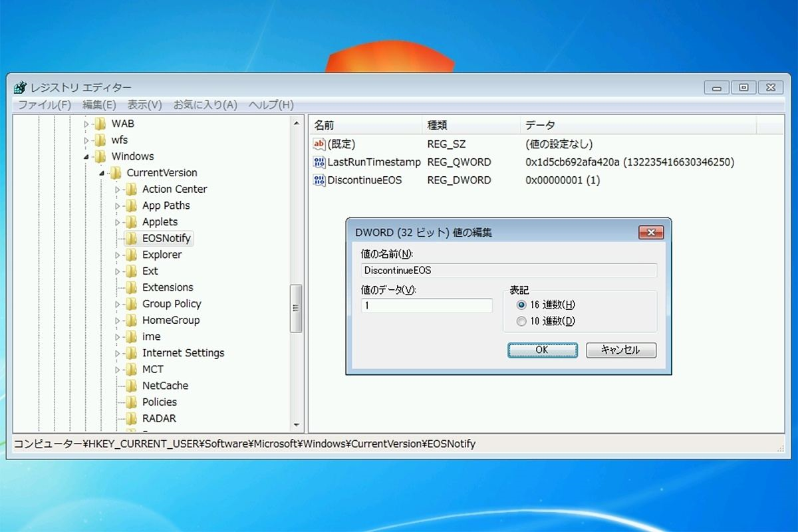Open the 表示(V) menu
The height and width of the screenshot is (532, 798).
(x=144, y=105)
